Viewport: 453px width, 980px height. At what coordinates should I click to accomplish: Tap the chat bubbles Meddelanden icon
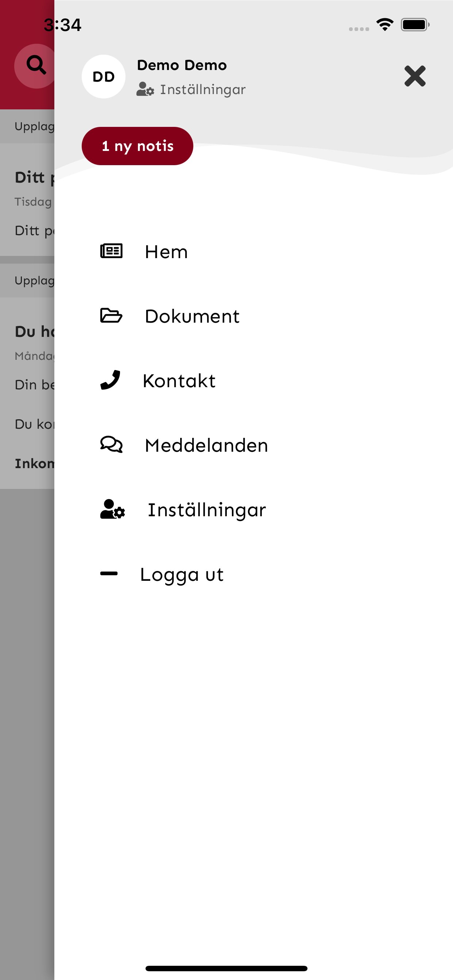[x=111, y=444]
